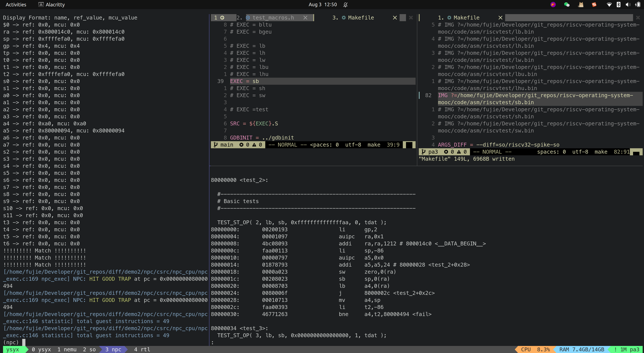Screen dimensions: 644x353
Task: Click error count icon in main status line
Action: click(x=241, y=145)
